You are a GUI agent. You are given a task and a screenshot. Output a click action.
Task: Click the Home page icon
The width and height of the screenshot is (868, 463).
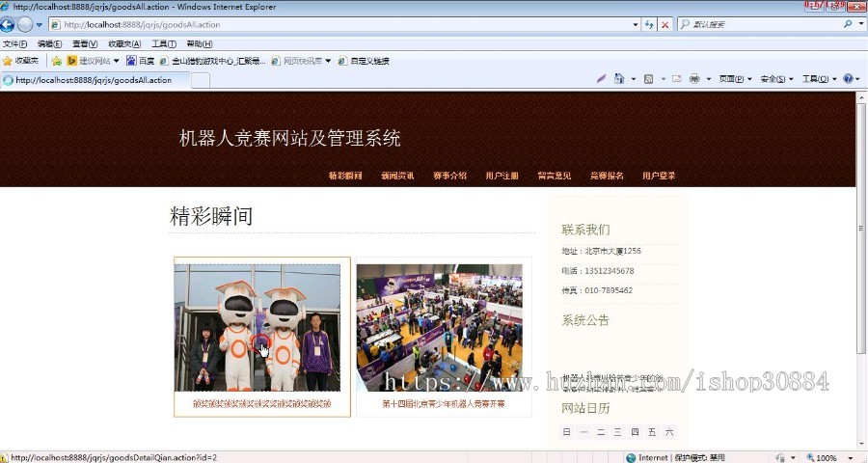[619, 79]
